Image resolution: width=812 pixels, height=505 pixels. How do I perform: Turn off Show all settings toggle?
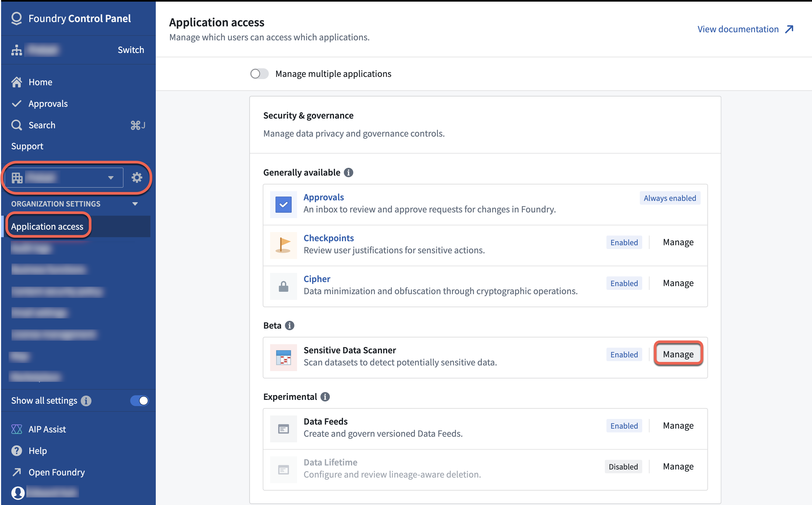pyautogui.click(x=139, y=401)
